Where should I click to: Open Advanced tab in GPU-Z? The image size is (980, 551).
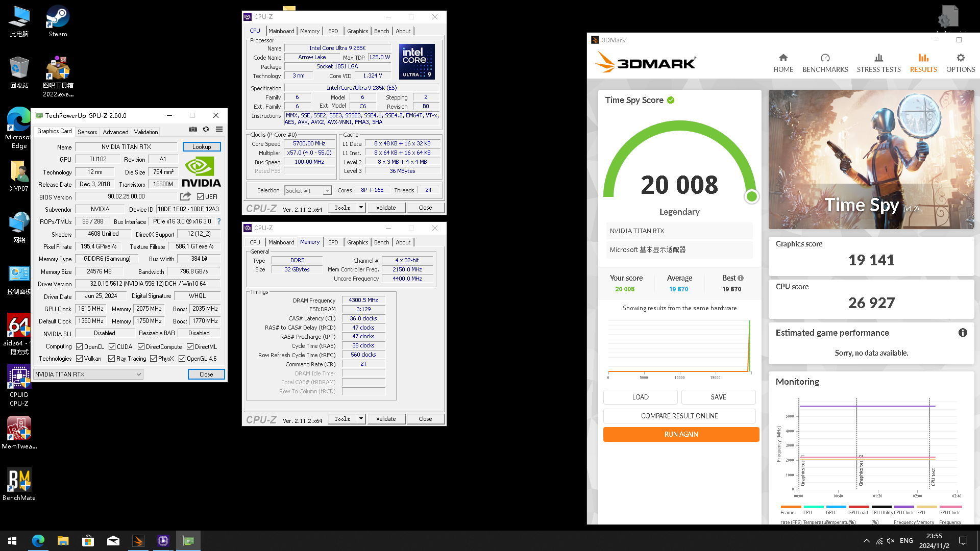pyautogui.click(x=116, y=132)
